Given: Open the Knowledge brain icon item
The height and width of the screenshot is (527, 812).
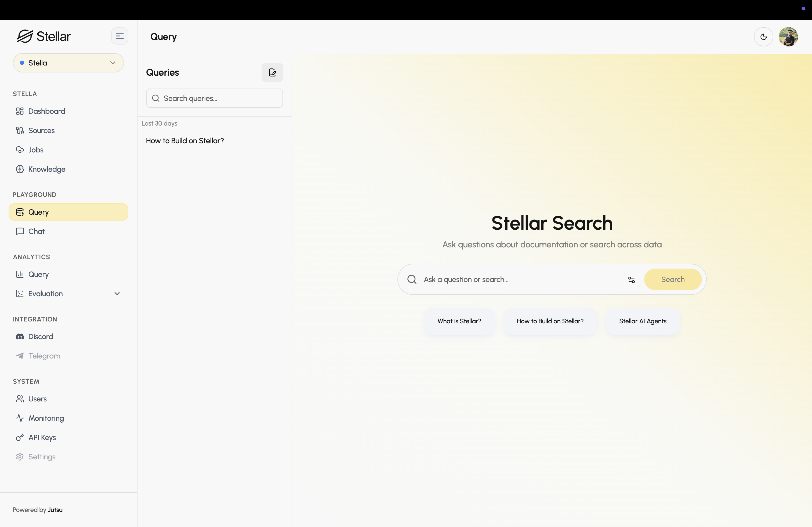Looking at the screenshot, I should [x=46, y=169].
